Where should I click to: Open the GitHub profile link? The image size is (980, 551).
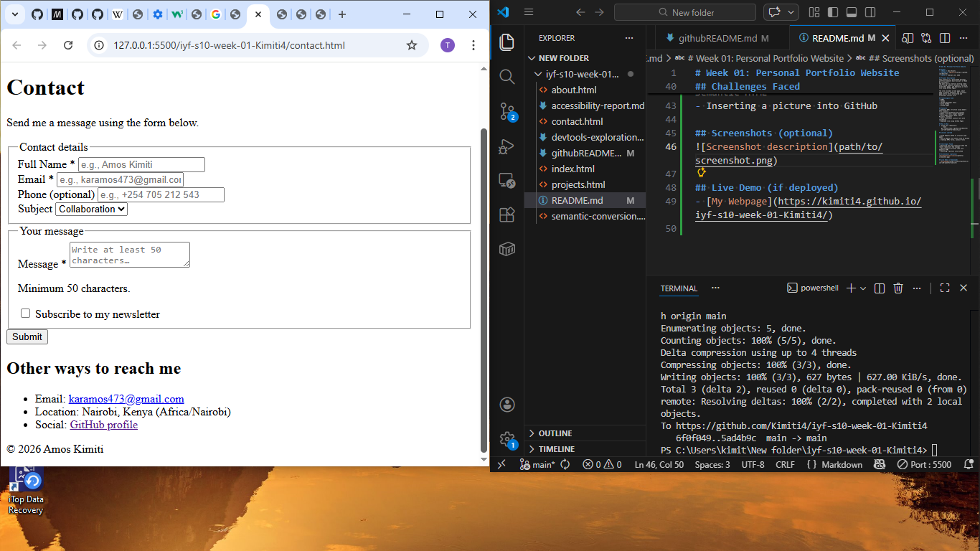[x=103, y=425]
